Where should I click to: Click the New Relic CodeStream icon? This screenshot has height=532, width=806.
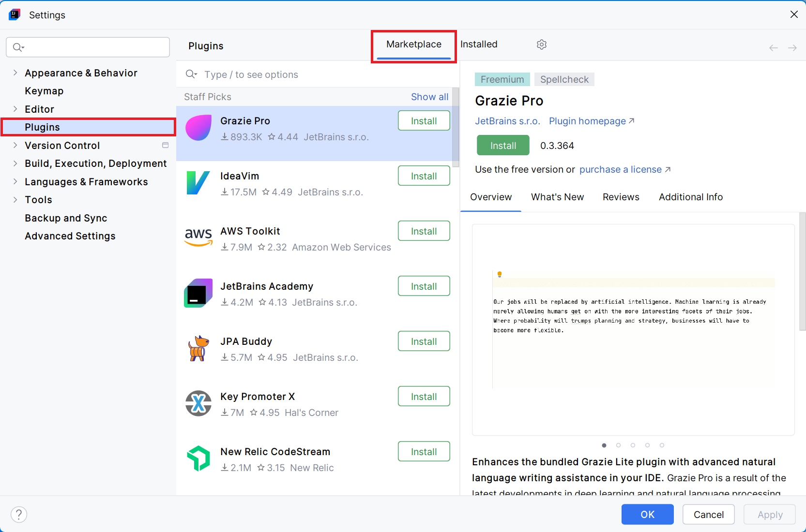[x=198, y=458]
